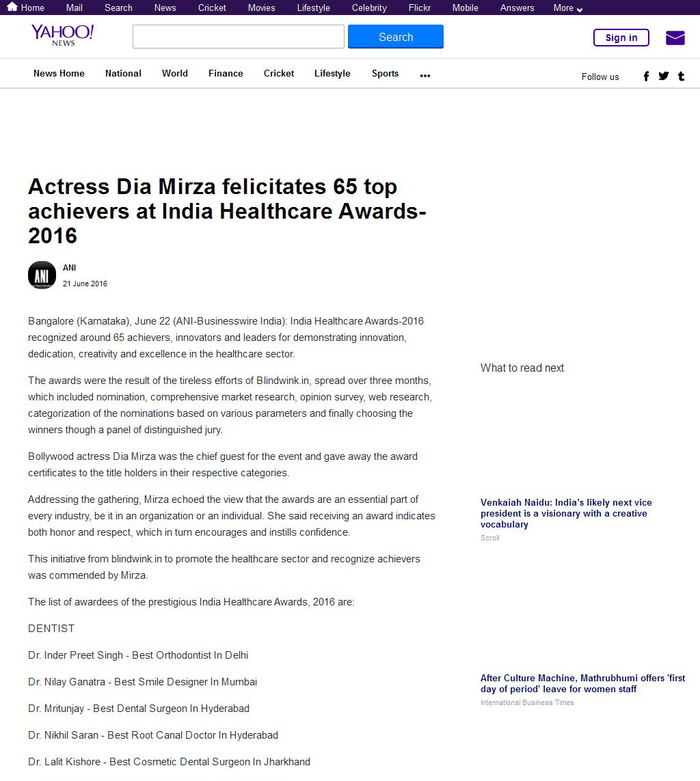This screenshot has width=700, height=781.
Task: Open the National section tab
Action: click(123, 73)
